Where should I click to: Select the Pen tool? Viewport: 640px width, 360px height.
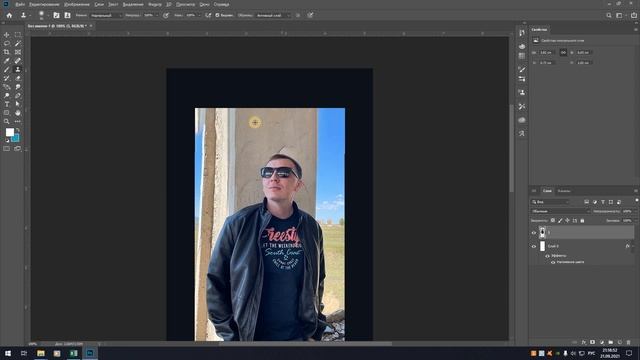click(18, 96)
